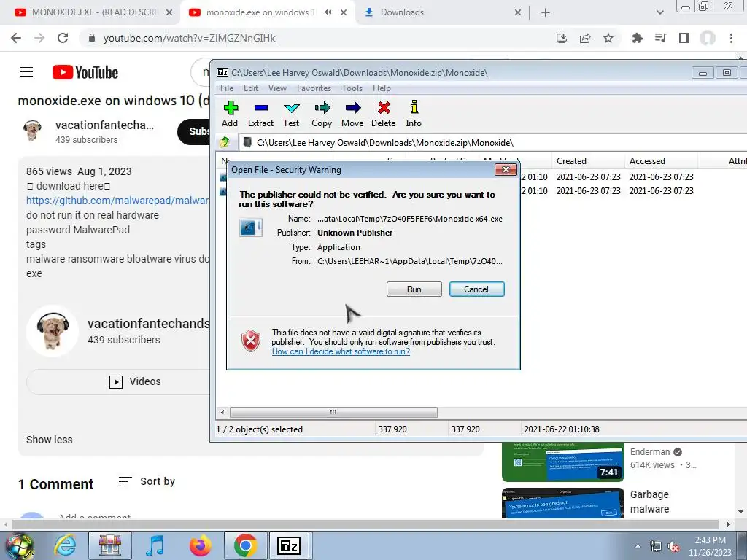Open Sort by comments dropdown
The width and height of the screenshot is (747, 560).
point(147,481)
